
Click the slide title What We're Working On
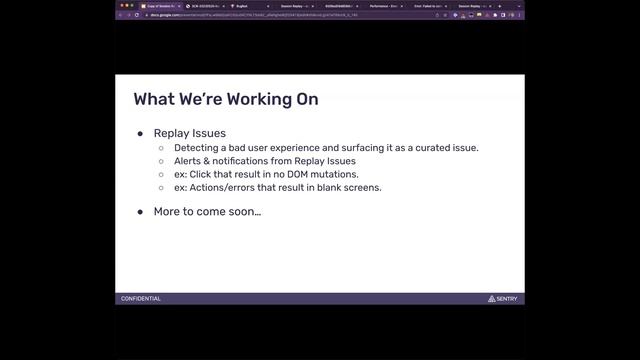226,99
